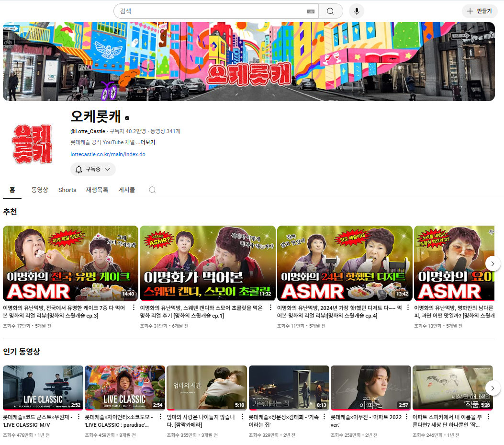
Task: Click the 인기 동영상 section heading
Action: pyautogui.click(x=22, y=352)
